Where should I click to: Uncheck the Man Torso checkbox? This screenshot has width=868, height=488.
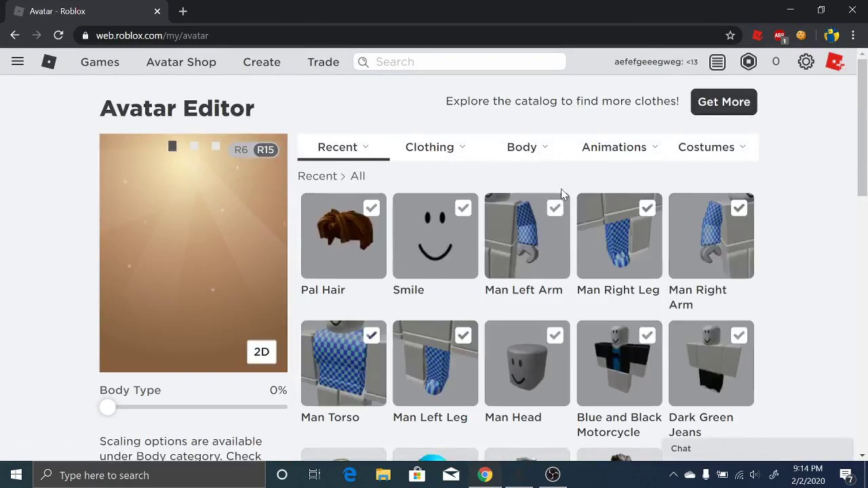point(371,335)
